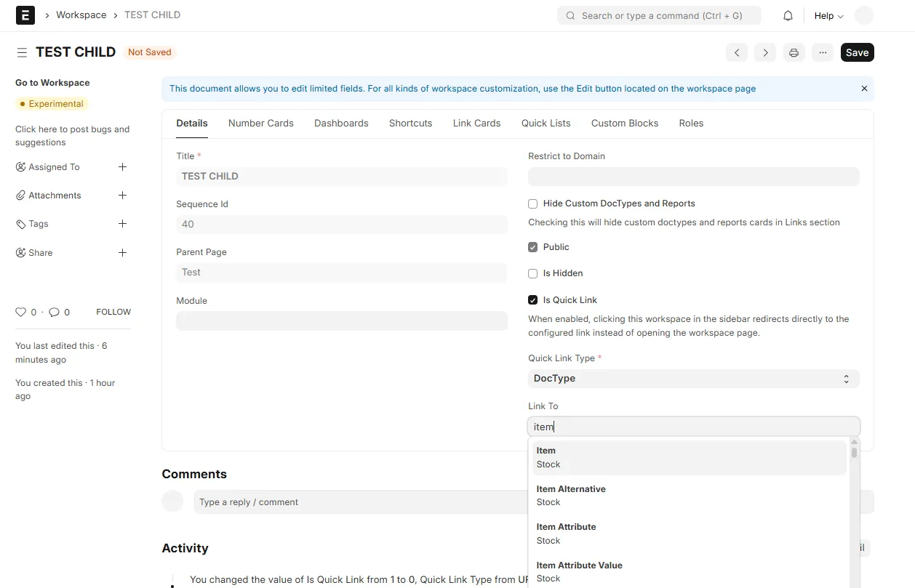This screenshot has width=915, height=588.
Task: Follow this document via FOLLOW
Action: coord(113,312)
